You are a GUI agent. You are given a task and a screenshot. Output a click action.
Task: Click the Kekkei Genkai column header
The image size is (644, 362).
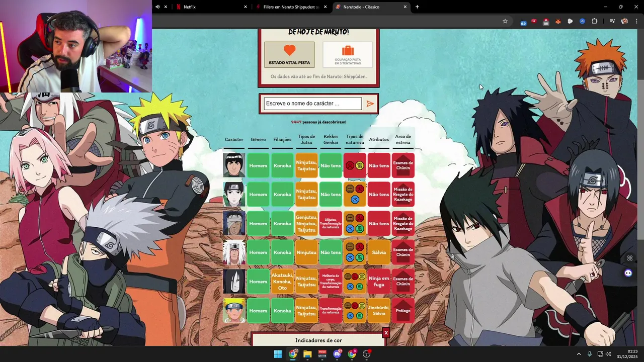click(x=331, y=139)
